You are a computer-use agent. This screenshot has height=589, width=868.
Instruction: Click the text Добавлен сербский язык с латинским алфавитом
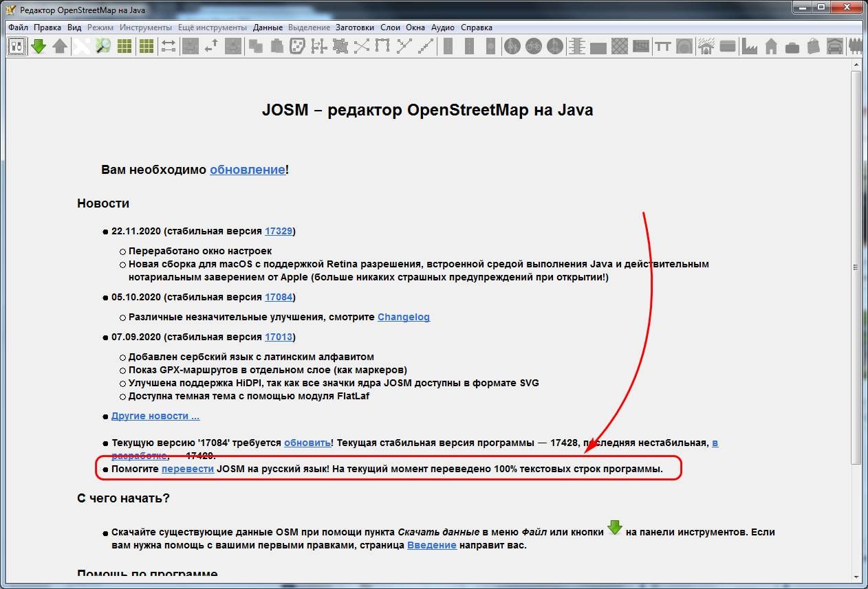[x=251, y=357]
